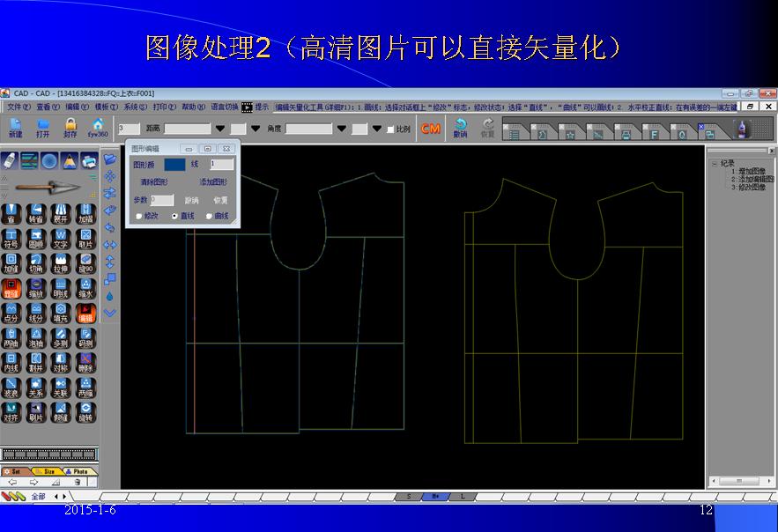Select the 文字 text tool
Screen dimensions: 778x532
coord(61,239)
